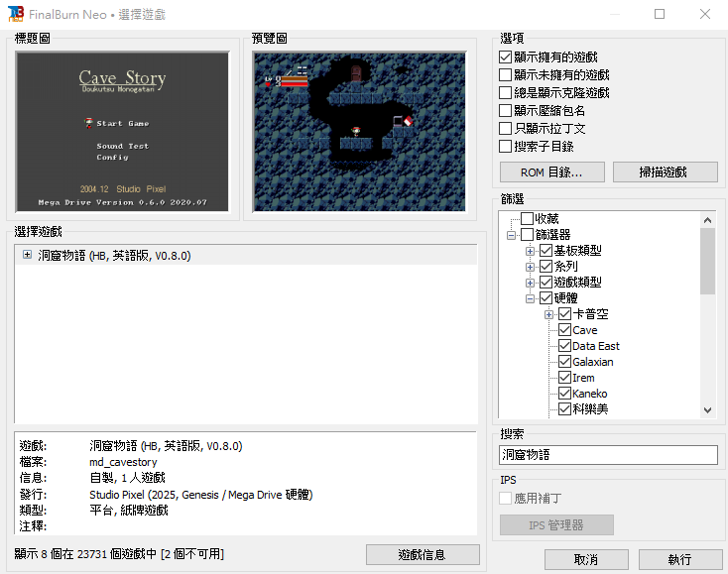The image size is (728, 574).
Task: Click the FinalBurn Neo app icon in title bar
Action: [15, 14]
